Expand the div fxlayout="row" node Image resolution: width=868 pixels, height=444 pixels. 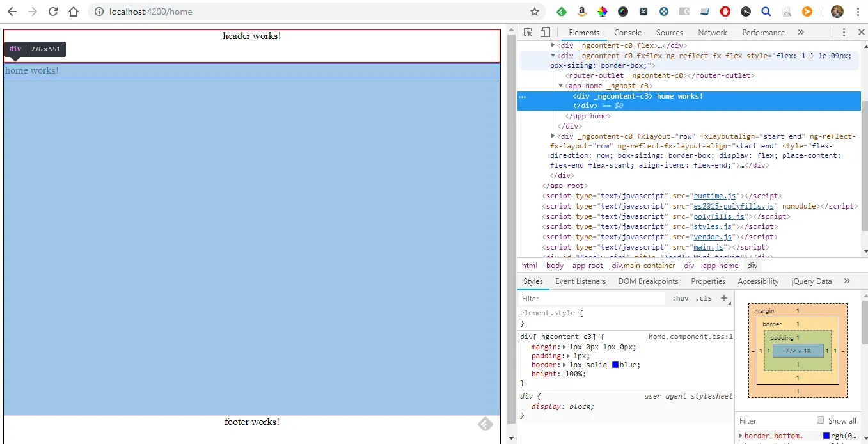pos(553,136)
